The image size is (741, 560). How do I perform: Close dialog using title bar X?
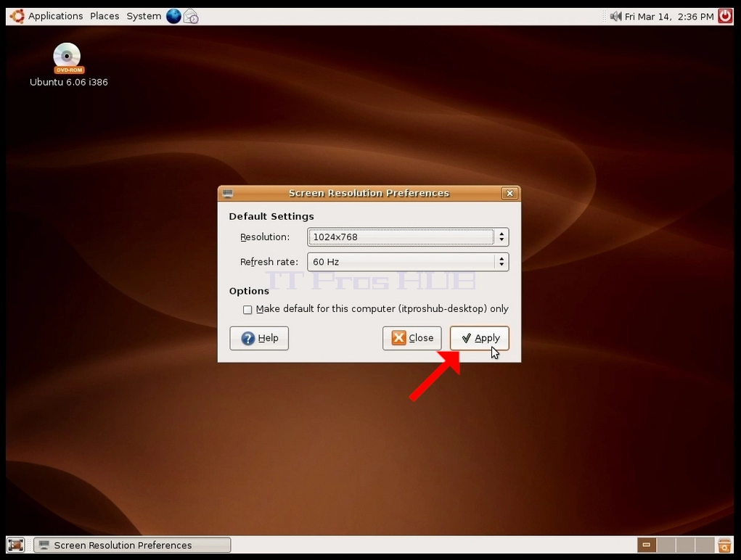point(509,193)
